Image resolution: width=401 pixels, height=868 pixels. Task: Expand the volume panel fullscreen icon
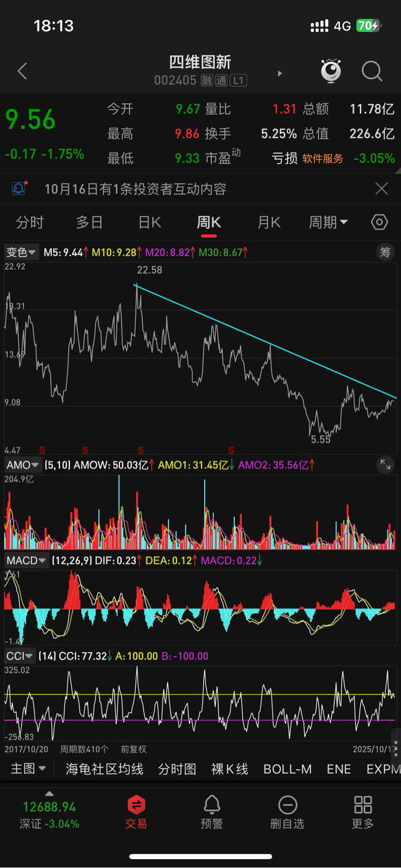click(385, 465)
